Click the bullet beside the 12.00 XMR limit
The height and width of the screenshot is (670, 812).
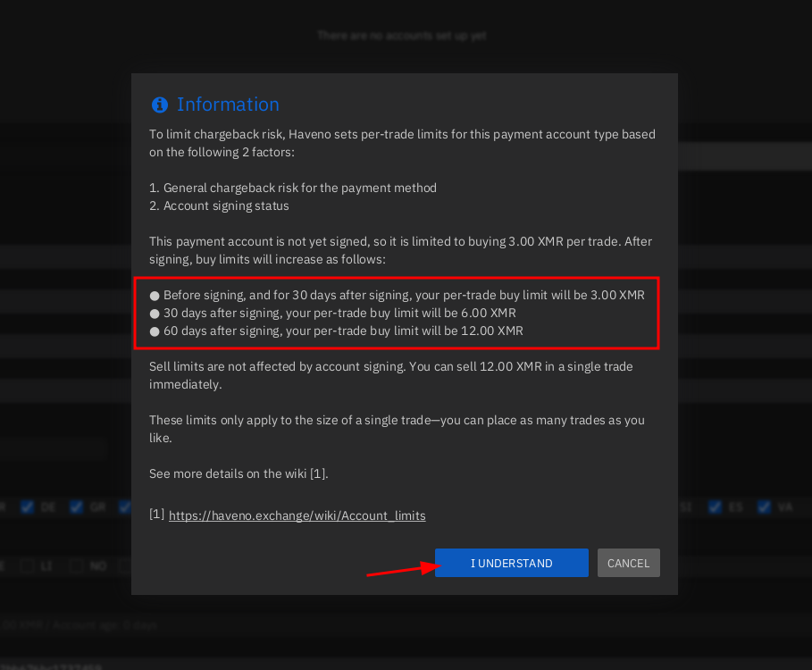click(155, 331)
